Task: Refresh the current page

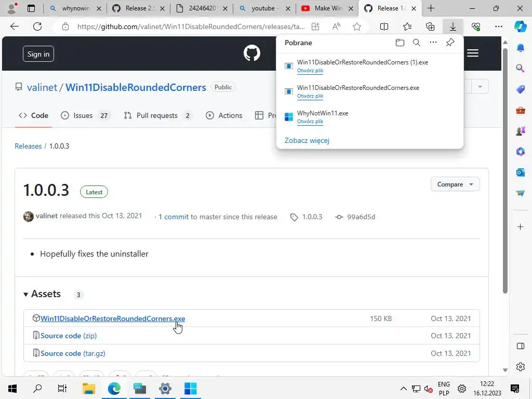Action: pyautogui.click(x=37, y=26)
